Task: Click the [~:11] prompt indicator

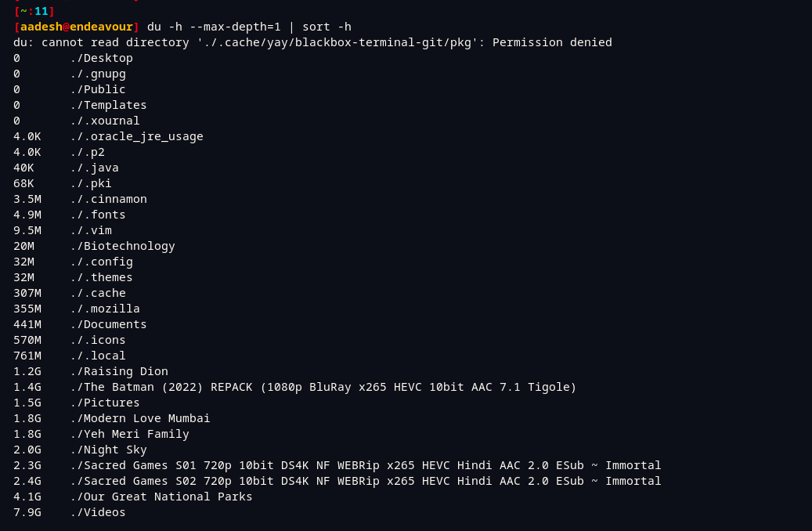Action: pos(34,11)
